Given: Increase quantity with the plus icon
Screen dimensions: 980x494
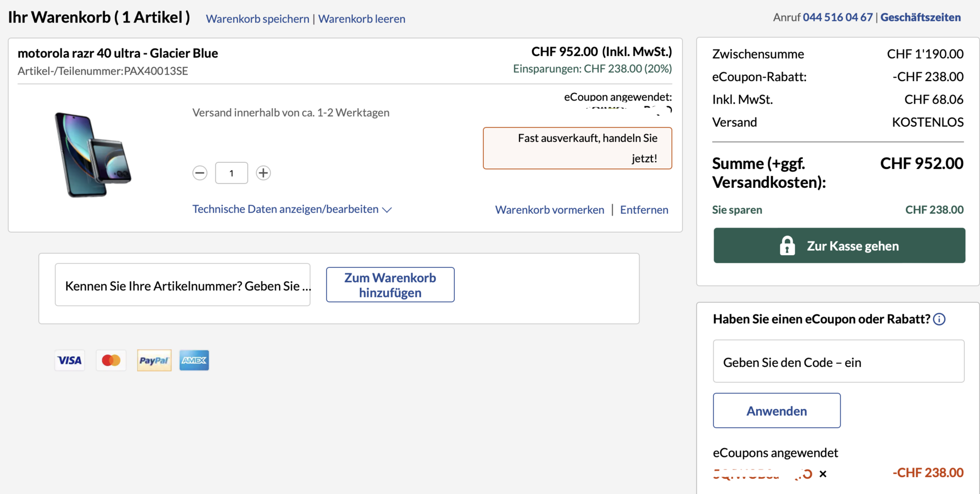Looking at the screenshot, I should tap(263, 173).
